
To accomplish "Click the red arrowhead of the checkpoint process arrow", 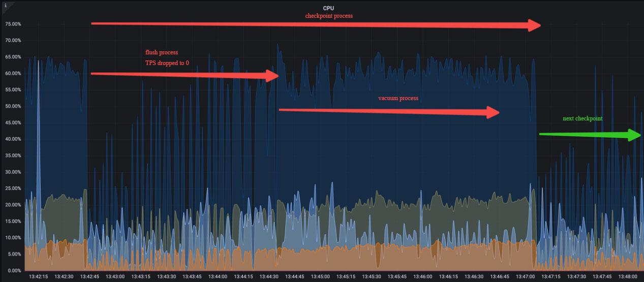I will [534, 25].
